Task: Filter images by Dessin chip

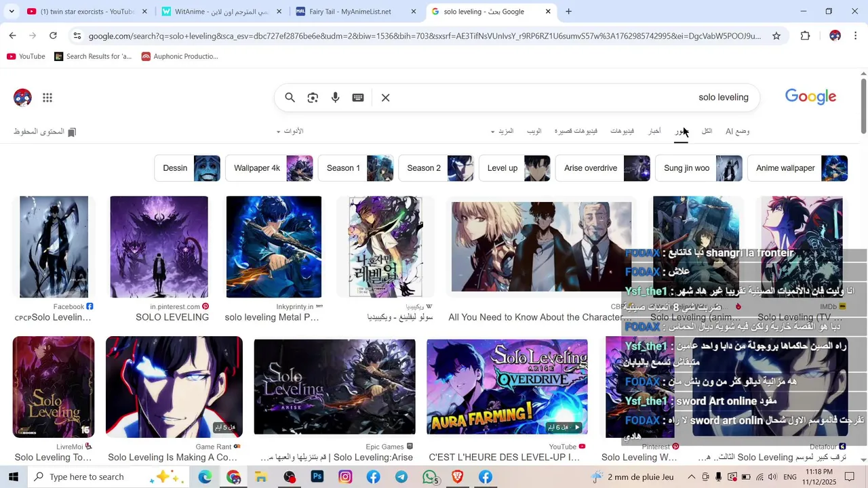Action: coord(187,168)
